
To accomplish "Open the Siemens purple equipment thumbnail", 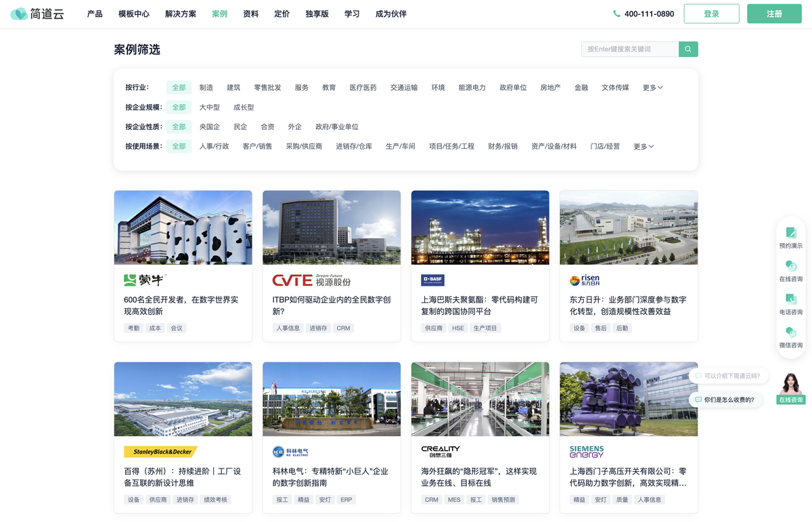I will coord(629,399).
